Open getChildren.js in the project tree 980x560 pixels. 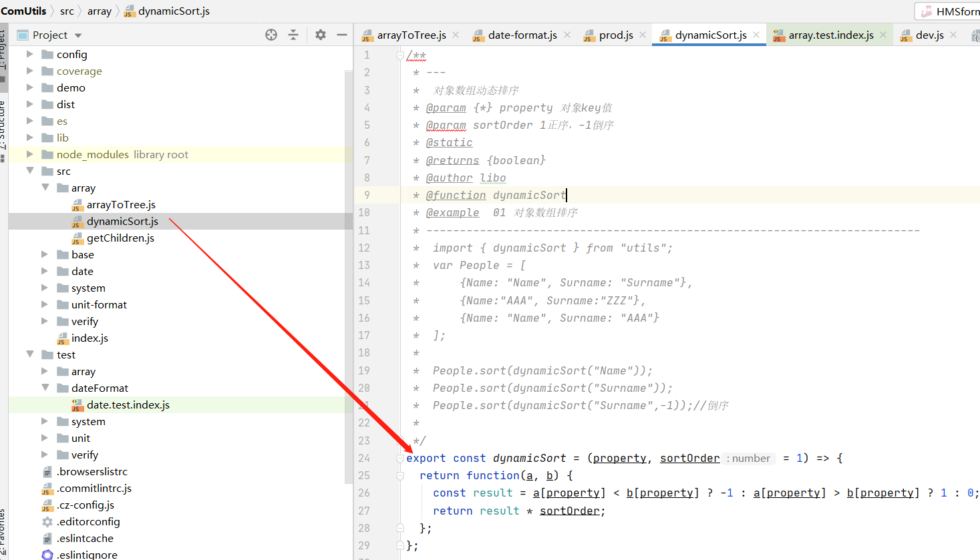[x=120, y=238]
